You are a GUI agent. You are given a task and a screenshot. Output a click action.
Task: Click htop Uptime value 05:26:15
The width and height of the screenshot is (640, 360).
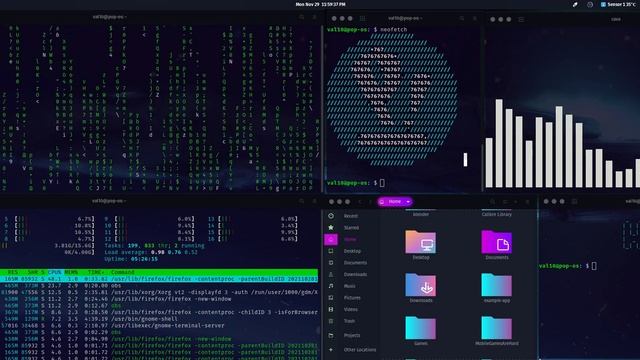[144, 259]
